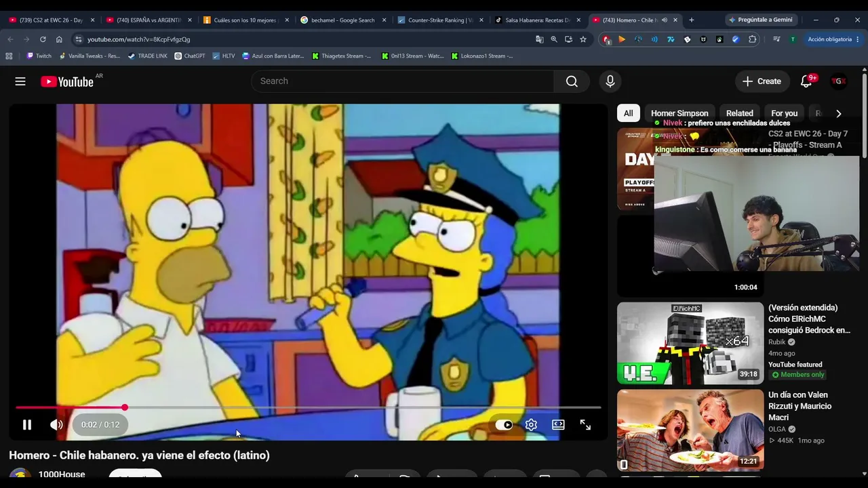Click the YouTube search magnifier button

(x=572, y=81)
